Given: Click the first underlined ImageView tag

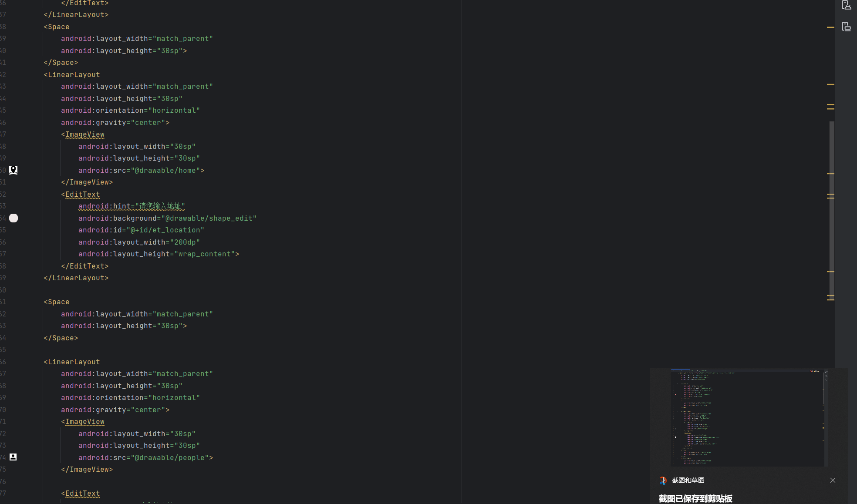Looking at the screenshot, I should [x=85, y=134].
